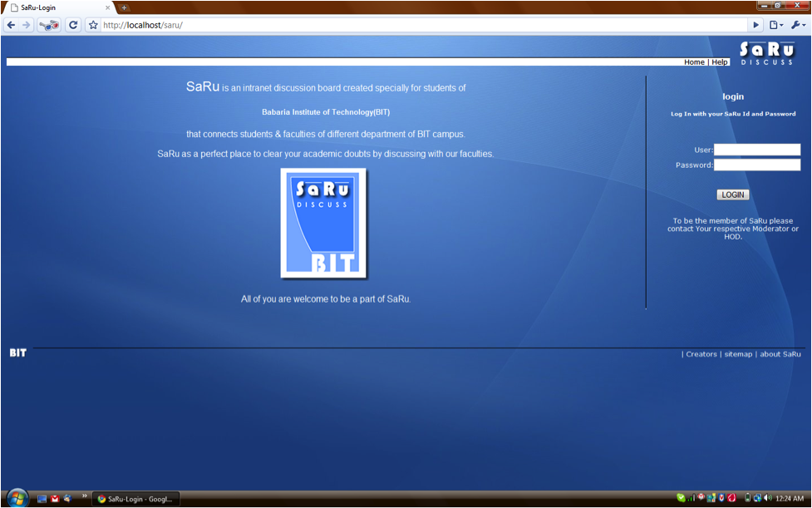
Task: Click the 'login' heading text
Action: coord(733,96)
